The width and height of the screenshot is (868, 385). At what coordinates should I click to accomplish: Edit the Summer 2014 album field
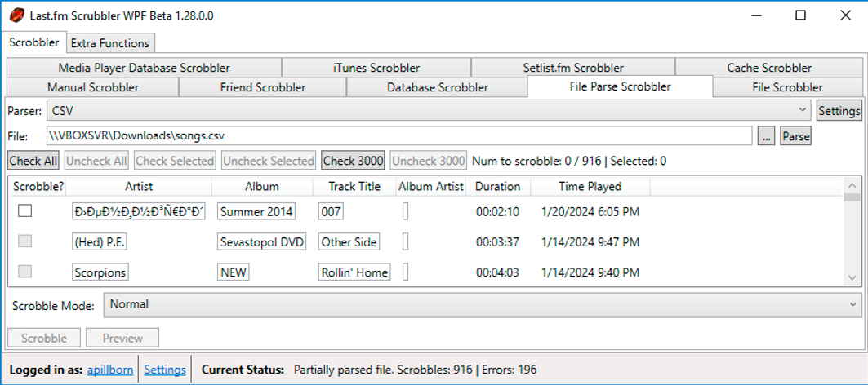[x=256, y=211]
